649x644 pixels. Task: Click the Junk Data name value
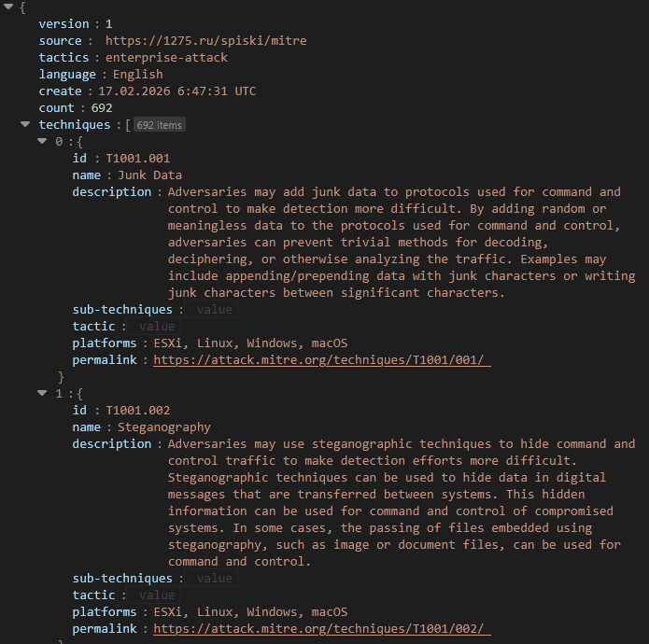149,175
